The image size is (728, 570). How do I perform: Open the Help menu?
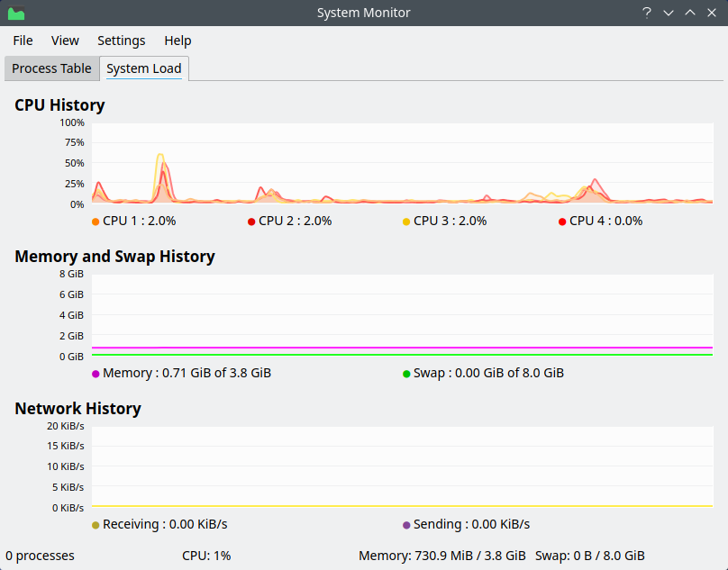click(x=177, y=41)
